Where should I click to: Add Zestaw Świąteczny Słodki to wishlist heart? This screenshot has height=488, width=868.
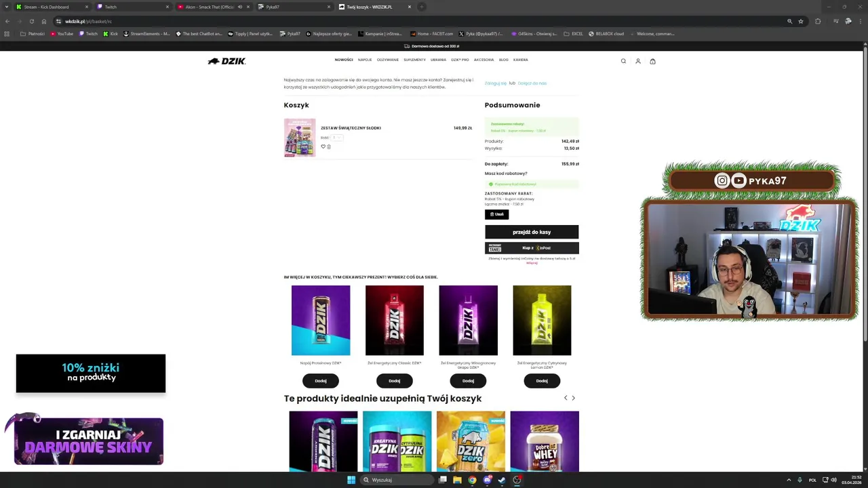[x=323, y=146]
